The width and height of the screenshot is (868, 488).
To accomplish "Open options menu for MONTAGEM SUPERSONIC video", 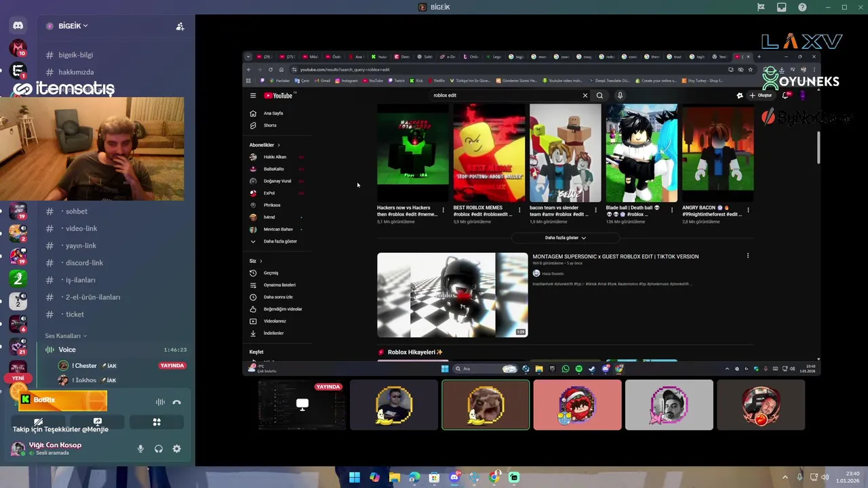I will (748, 256).
